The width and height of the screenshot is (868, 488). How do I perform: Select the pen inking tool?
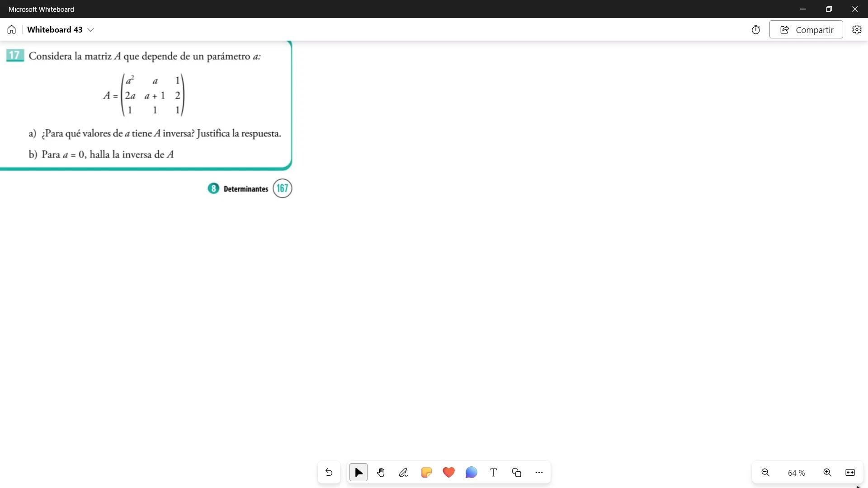pyautogui.click(x=403, y=473)
